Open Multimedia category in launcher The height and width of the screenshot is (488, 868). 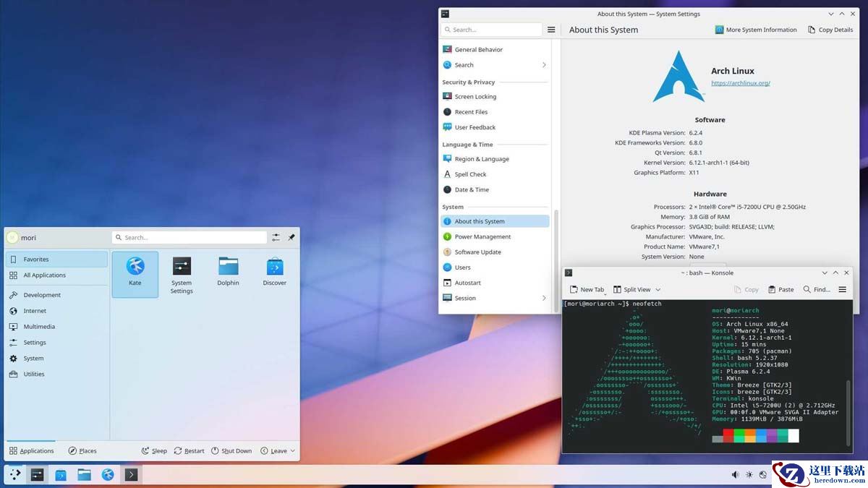click(57, 327)
